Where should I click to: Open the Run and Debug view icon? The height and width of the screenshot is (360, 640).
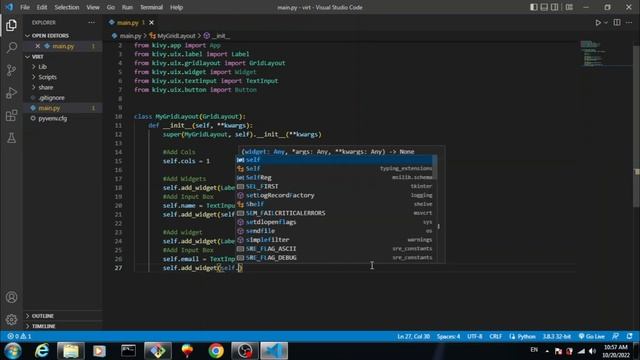click(x=11, y=93)
